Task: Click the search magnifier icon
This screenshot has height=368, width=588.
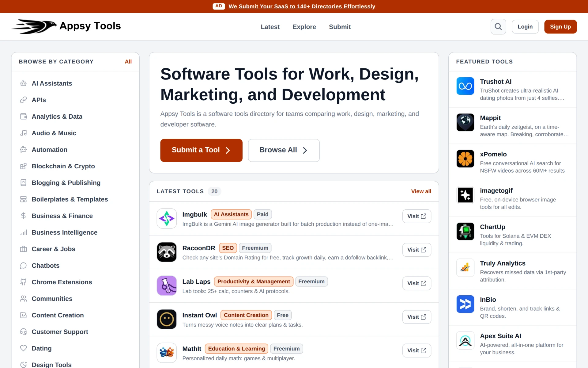Action: coord(498,27)
